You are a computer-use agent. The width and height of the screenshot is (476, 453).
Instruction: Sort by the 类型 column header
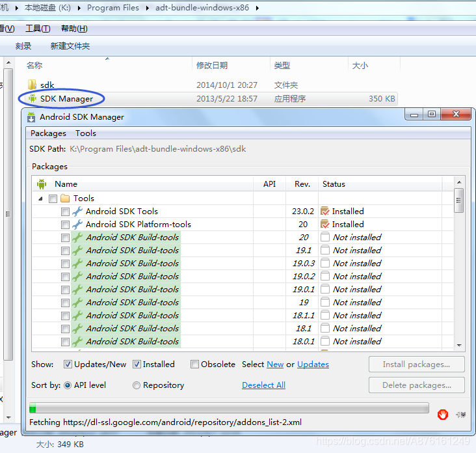click(x=282, y=65)
